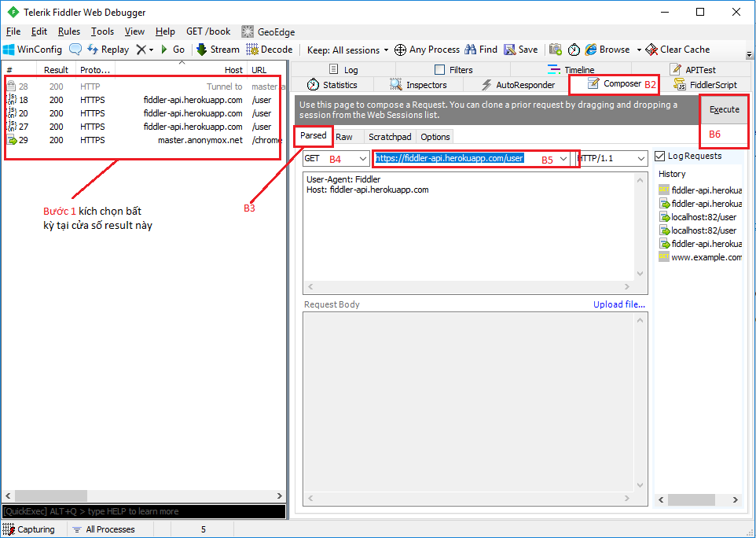Image resolution: width=756 pixels, height=538 pixels.
Task: Click the GeoEdge icon
Action: (267, 31)
